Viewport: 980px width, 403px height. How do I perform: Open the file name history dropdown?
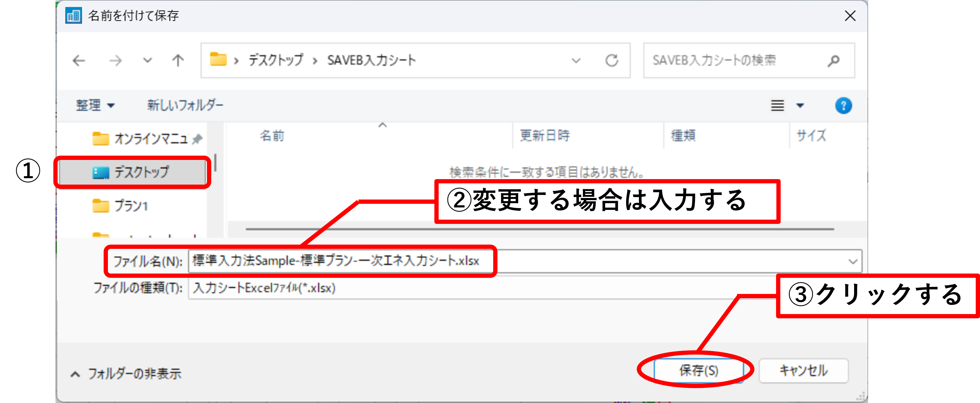point(853,262)
